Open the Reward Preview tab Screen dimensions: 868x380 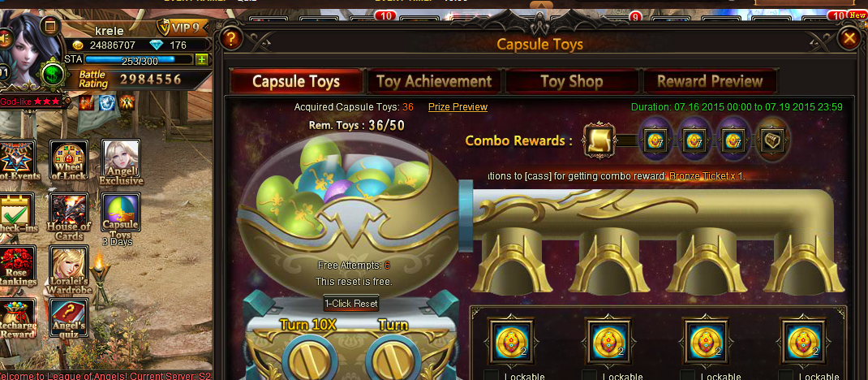pos(710,81)
